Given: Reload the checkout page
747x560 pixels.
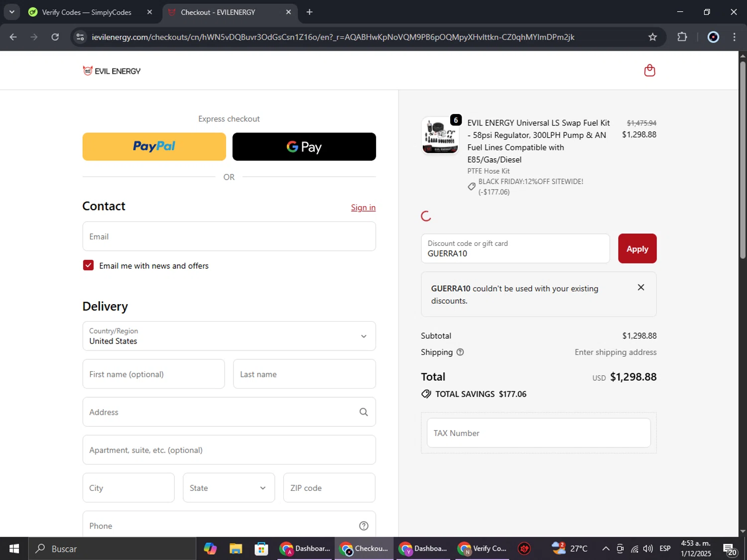Looking at the screenshot, I should point(55,37).
